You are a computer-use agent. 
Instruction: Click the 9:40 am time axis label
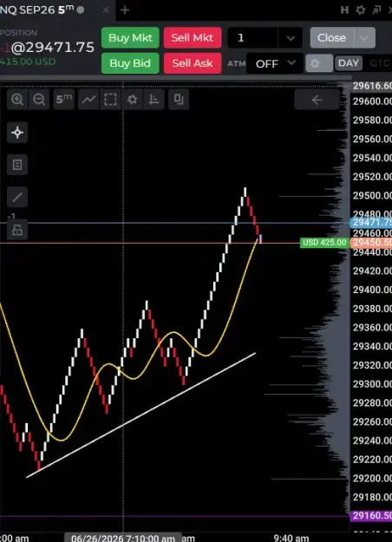(291, 539)
